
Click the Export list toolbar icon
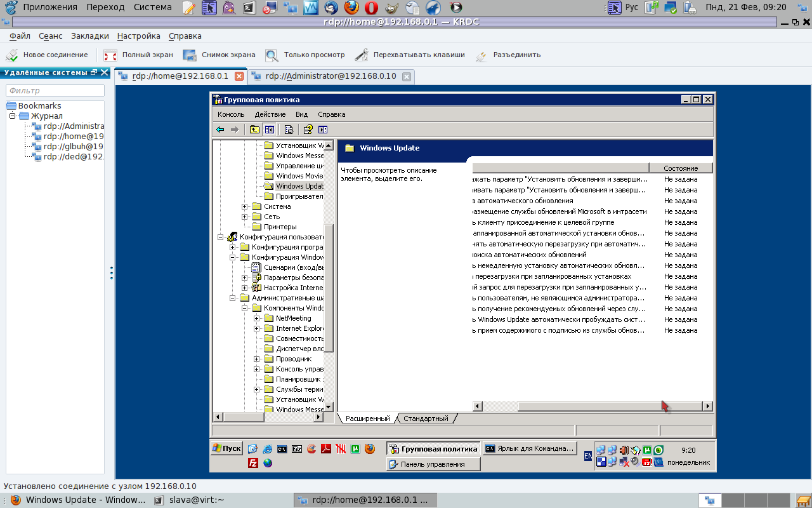pyautogui.click(x=289, y=130)
